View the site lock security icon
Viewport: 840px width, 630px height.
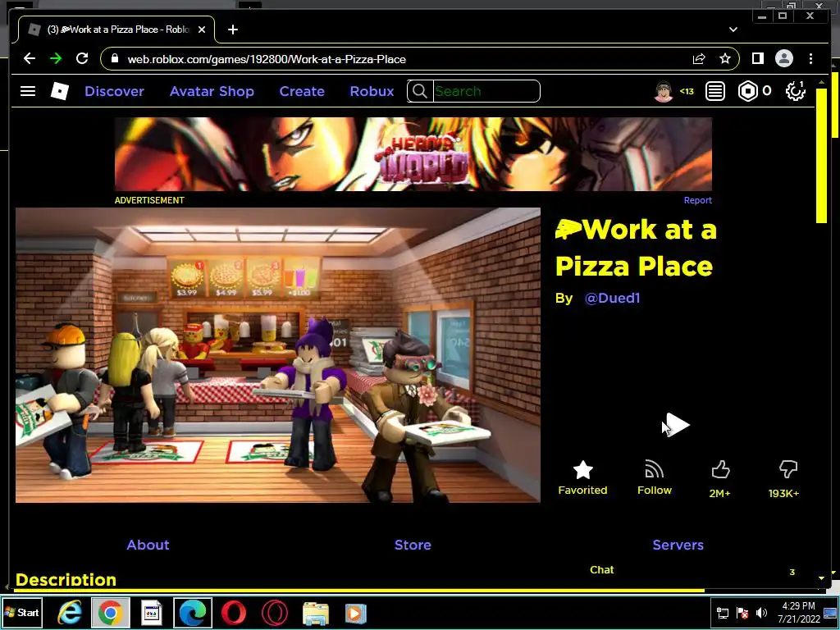click(x=114, y=58)
